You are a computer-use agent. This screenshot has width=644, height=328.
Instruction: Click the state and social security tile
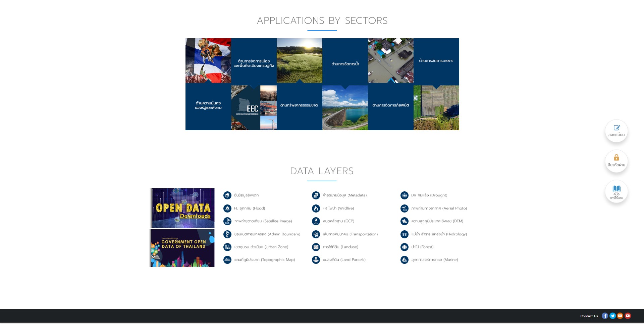pos(208,107)
